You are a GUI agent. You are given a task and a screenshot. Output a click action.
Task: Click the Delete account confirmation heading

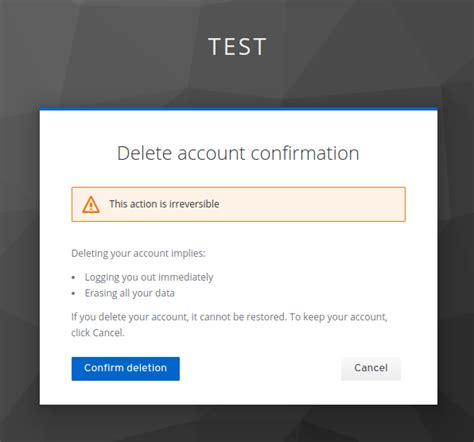(238, 154)
